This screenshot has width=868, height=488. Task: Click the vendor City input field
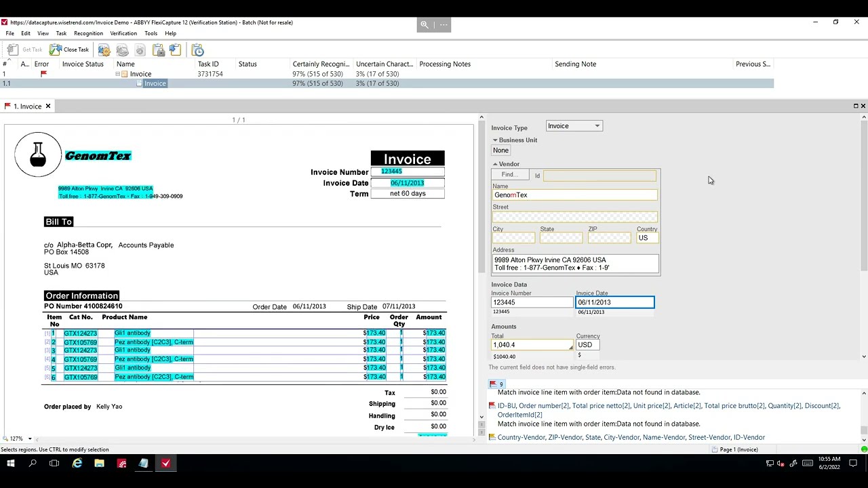pyautogui.click(x=513, y=238)
